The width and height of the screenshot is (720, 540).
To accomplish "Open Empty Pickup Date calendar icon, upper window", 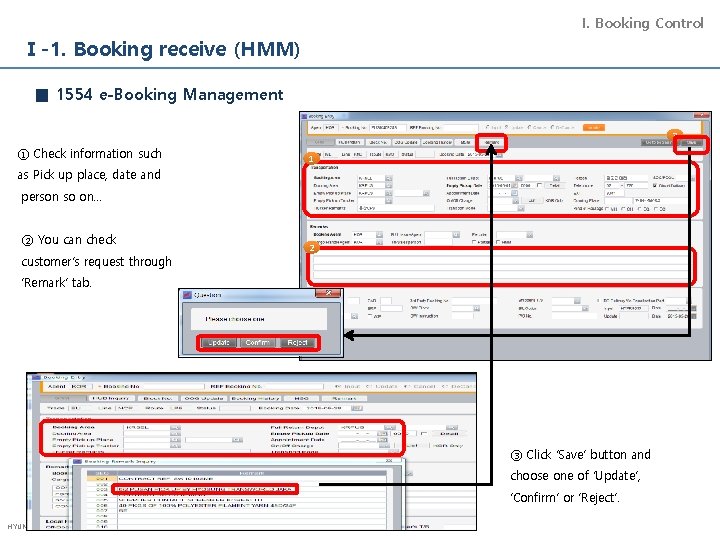I will tap(515, 186).
